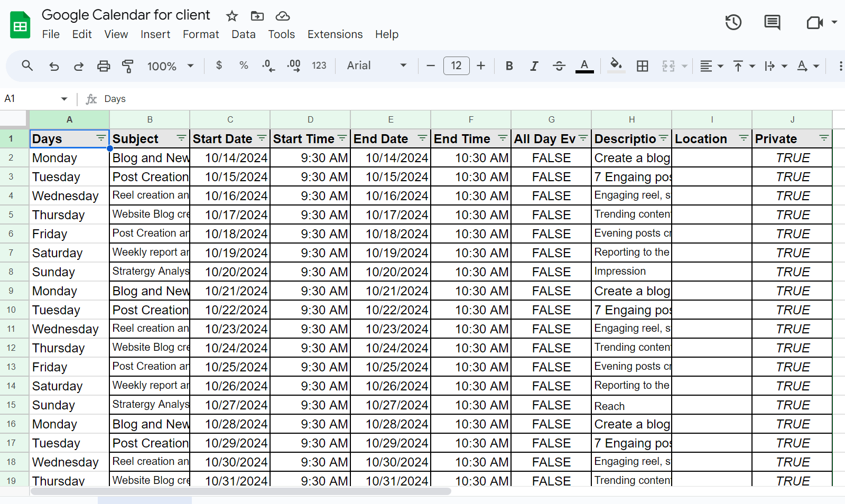Toggle strikethrough formatting
The width and height of the screenshot is (845, 504).
click(559, 66)
